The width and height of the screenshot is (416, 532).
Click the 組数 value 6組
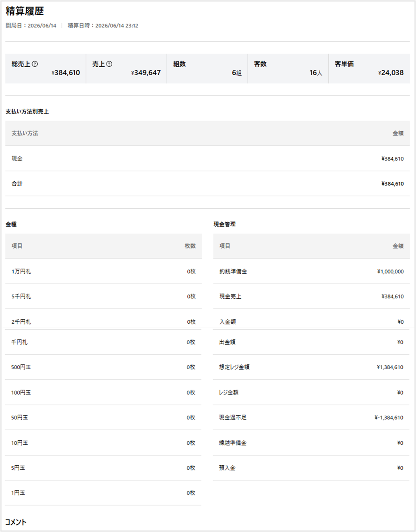point(237,73)
